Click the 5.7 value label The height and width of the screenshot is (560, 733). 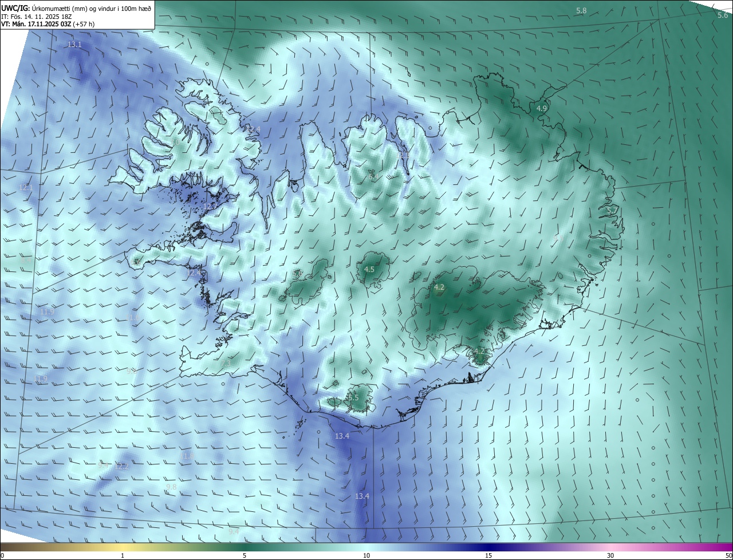point(612,211)
